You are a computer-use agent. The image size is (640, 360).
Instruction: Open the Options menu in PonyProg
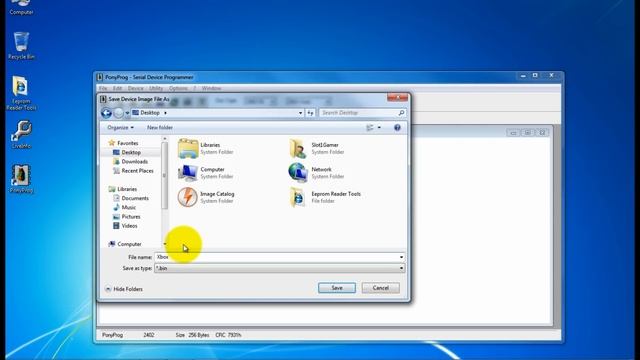coord(178,88)
